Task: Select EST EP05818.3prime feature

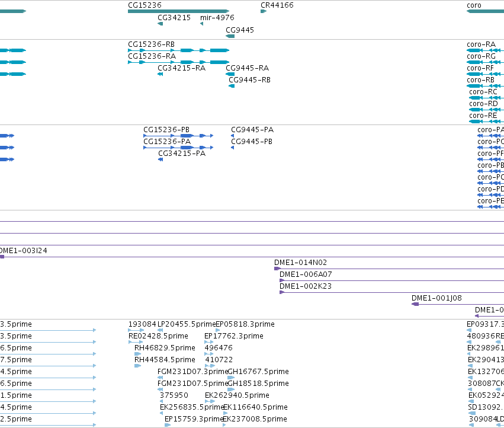Action: tap(217, 330)
